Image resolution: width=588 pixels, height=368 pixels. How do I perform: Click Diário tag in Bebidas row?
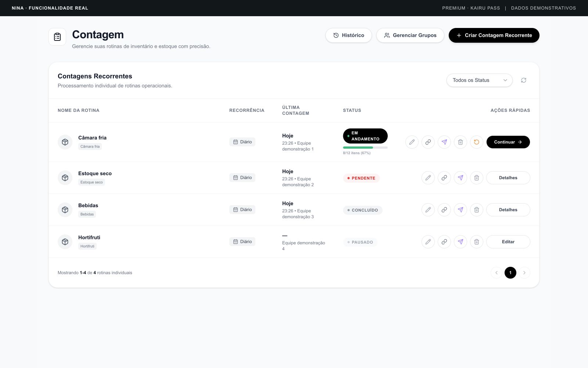tap(242, 210)
